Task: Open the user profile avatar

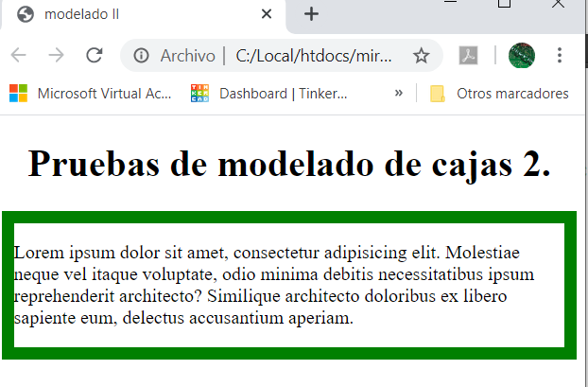Action: [x=522, y=56]
